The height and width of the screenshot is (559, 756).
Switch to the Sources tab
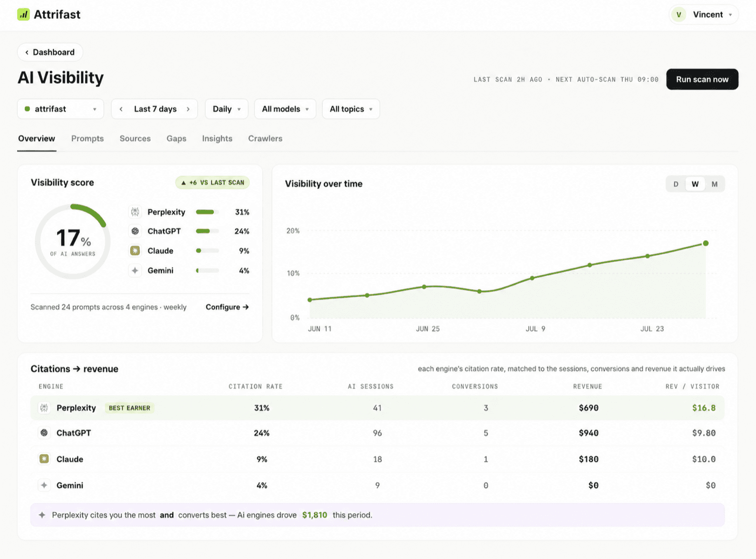coord(135,139)
